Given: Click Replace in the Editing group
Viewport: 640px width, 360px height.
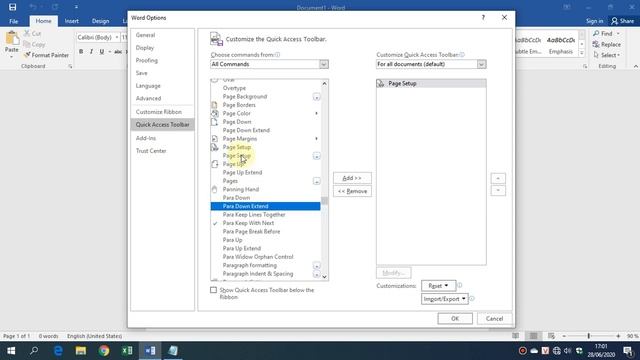Looking at the screenshot, I should pyautogui.click(x=607, y=44).
